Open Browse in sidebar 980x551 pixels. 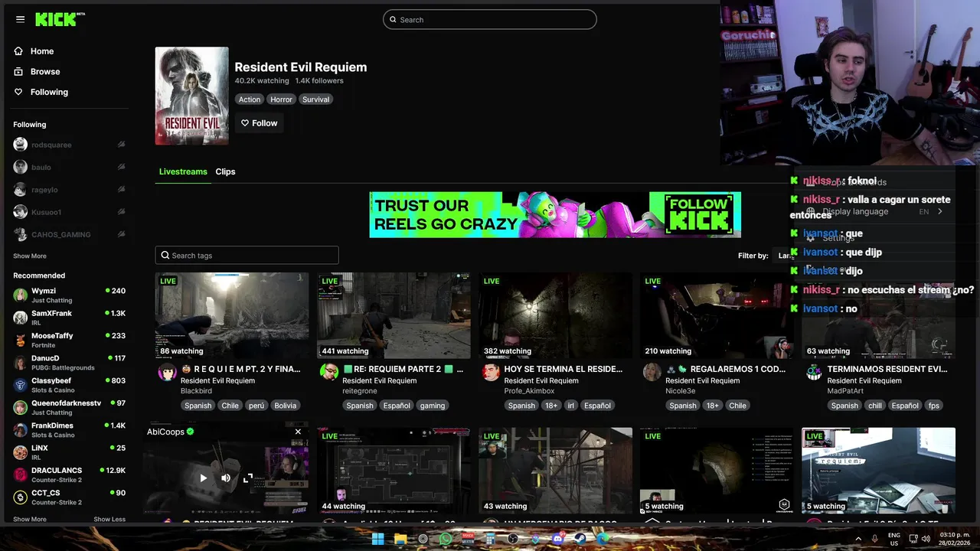click(x=45, y=71)
